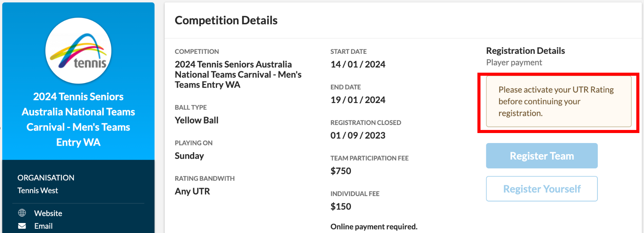Select the Yellow Ball type value
The image size is (644, 233).
coord(197,120)
